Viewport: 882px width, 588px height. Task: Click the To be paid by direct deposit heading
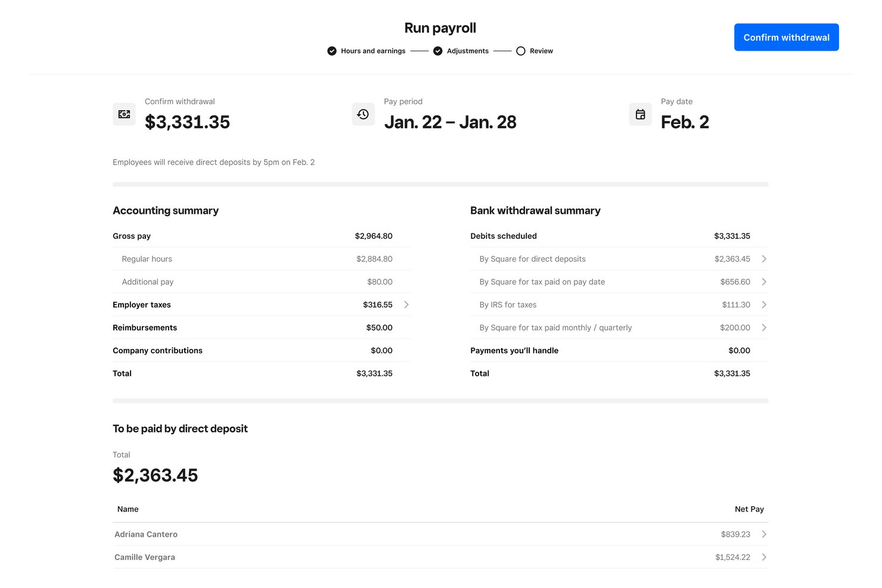(180, 428)
